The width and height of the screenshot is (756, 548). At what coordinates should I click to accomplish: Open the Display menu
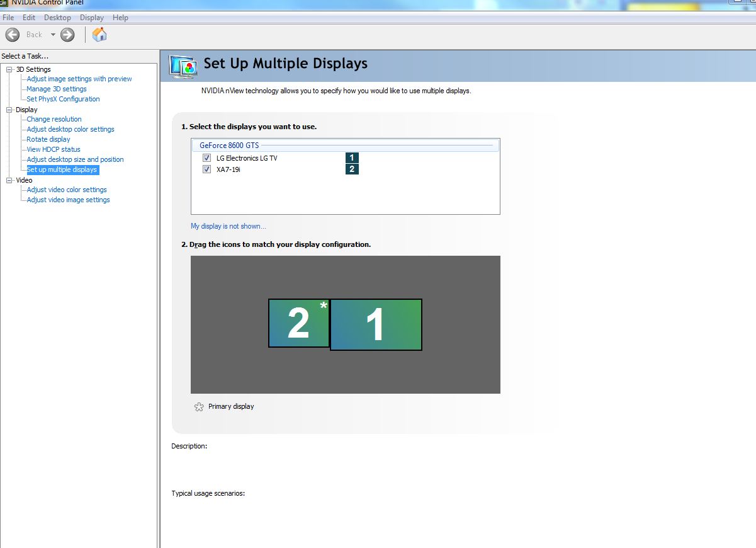click(92, 18)
